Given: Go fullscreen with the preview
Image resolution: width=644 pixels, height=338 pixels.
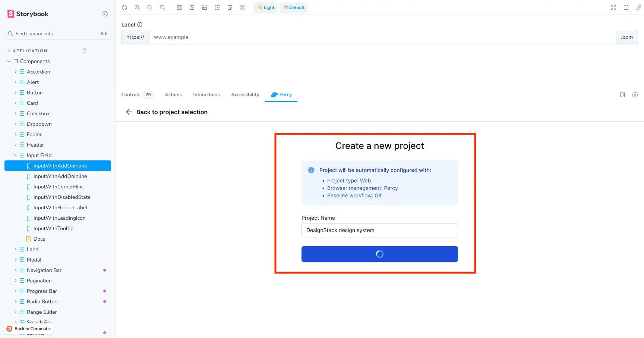Looking at the screenshot, I should coord(613,7).
